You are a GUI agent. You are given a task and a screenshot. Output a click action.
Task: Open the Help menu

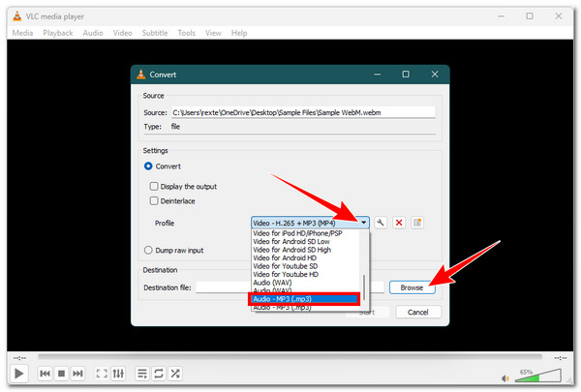(x=239, y=33)
